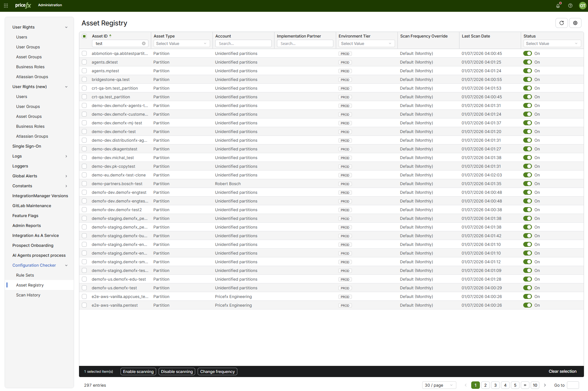Open the OT user avatar menu
The image size is (588, 391).
point(582,5)
